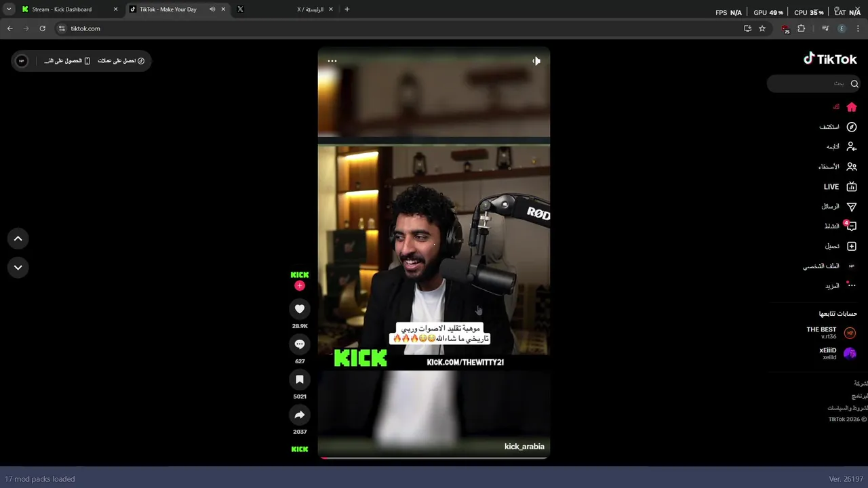The width and height of the screenshot is (868, 488).
Task: Share the video using the arrow icon
Action: point(300,415)
